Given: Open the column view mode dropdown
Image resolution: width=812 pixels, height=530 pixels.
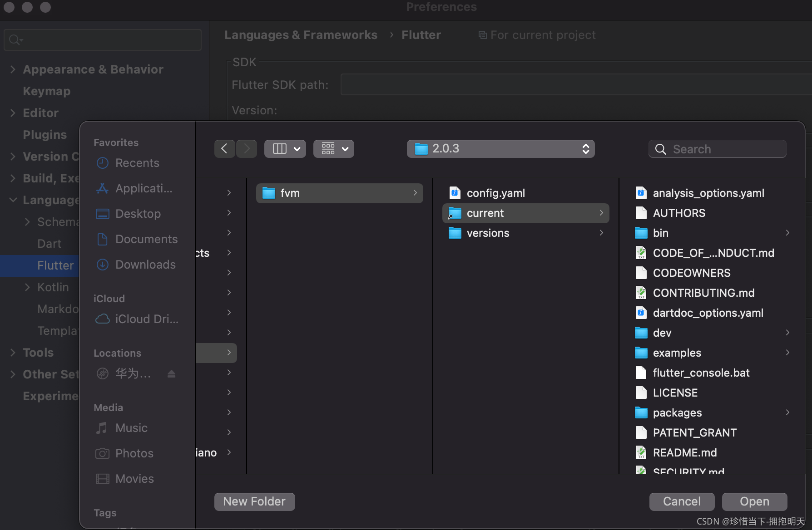Looking at the screenshot, I should click(285, 149).
